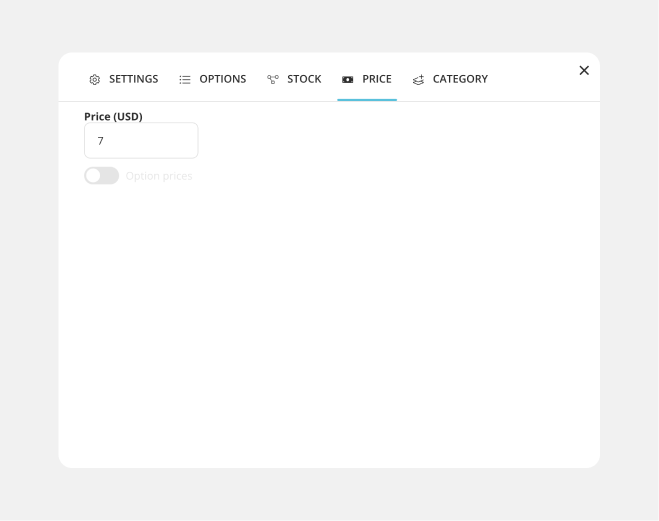The width and height of the screenshot is (659, 521).
Task: Close the dialog with the X icon
Action: coord(584,70)
